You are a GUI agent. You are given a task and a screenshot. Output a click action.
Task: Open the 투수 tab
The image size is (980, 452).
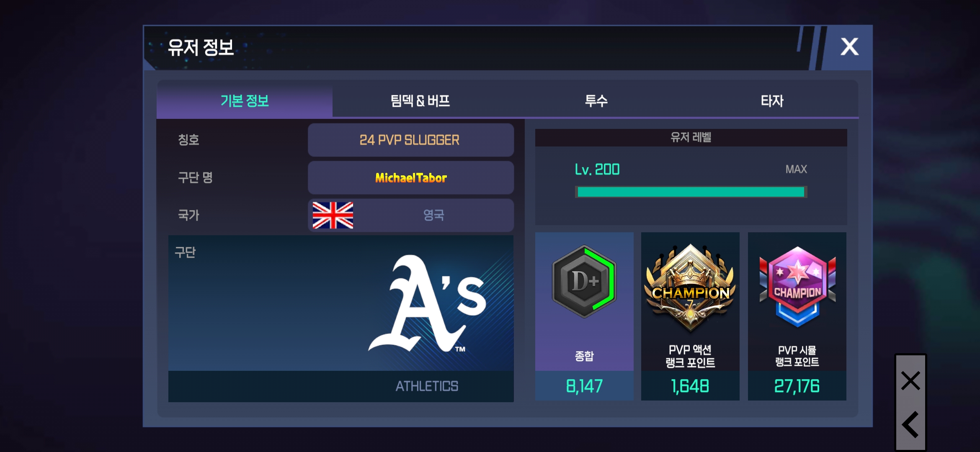coord(596,101)
